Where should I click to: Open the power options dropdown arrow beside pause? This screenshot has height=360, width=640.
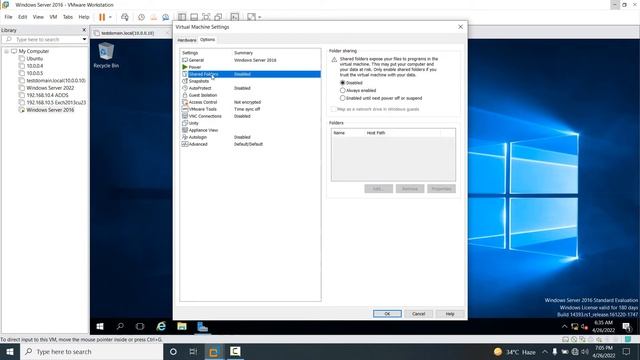point(110,17)
